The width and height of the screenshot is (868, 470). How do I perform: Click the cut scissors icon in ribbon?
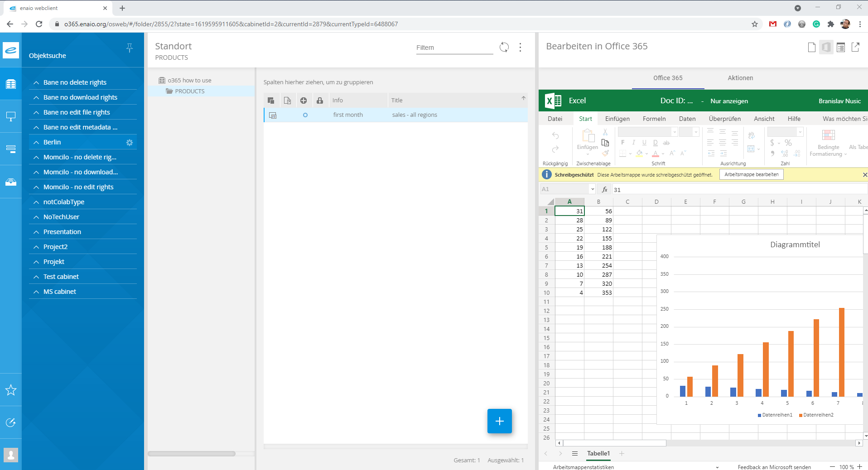605,132
